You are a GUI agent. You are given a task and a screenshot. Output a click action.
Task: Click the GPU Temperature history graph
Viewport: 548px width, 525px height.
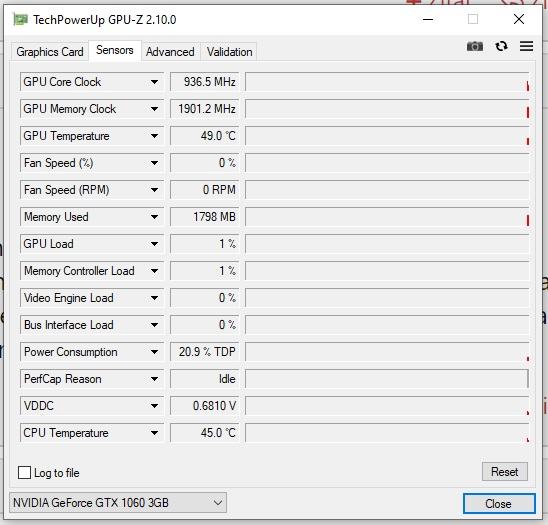(x=387, y=136)
